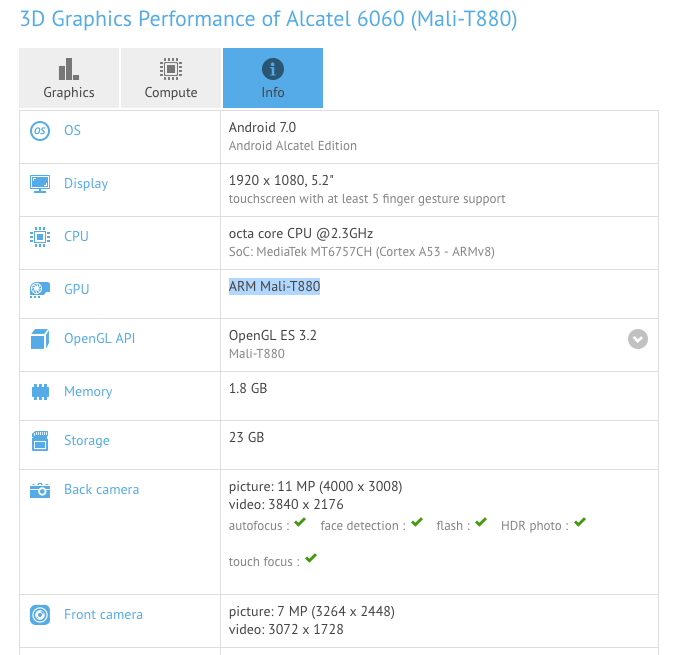Click the HDR photo green checkmark
Screen dimensions: 696x655
point(580,522)
